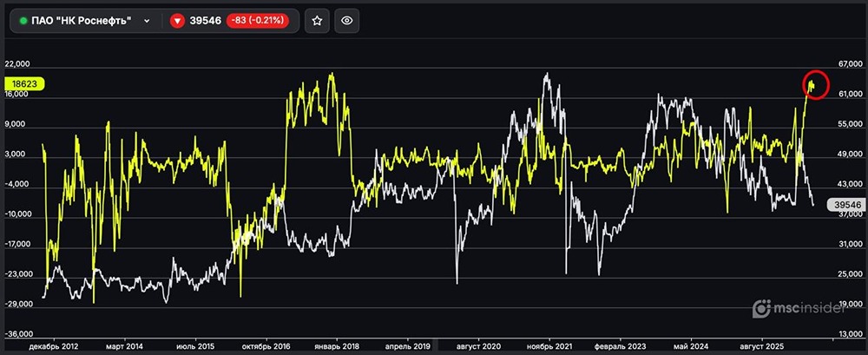Image resolution: width=868 pixels, height=355 pixels.
Task: Click the green status dot beside Роснефть
Action: [23, 21]
